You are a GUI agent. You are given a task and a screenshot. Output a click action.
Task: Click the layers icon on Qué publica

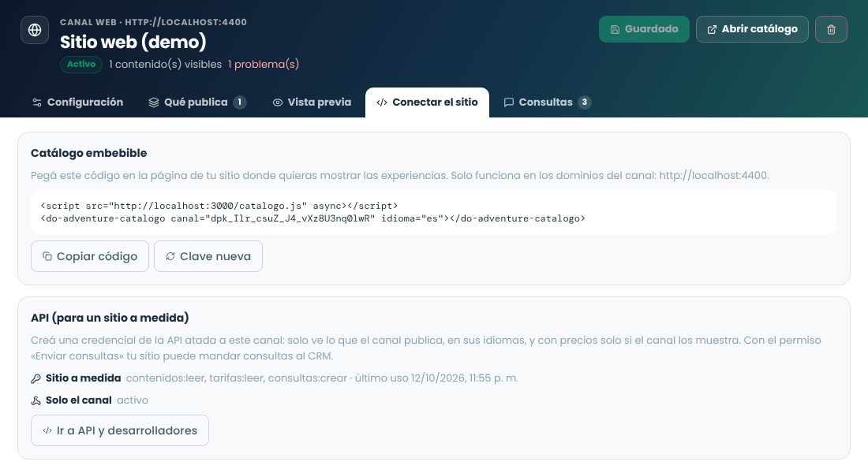154,102
